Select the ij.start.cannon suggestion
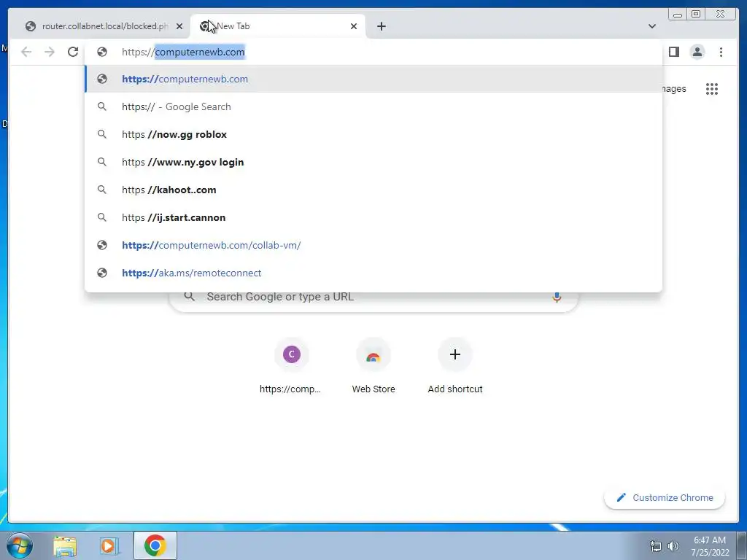The image size is (747, 560). pos(373,217)
